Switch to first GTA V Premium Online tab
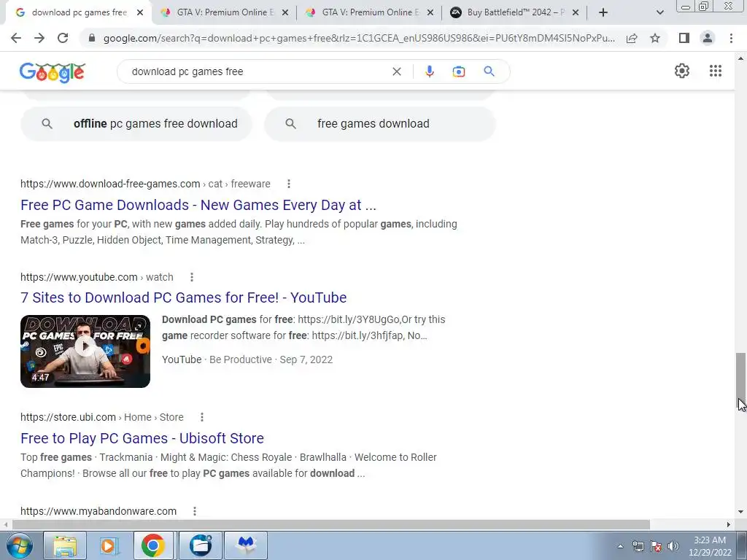 (x=224, y=13)
